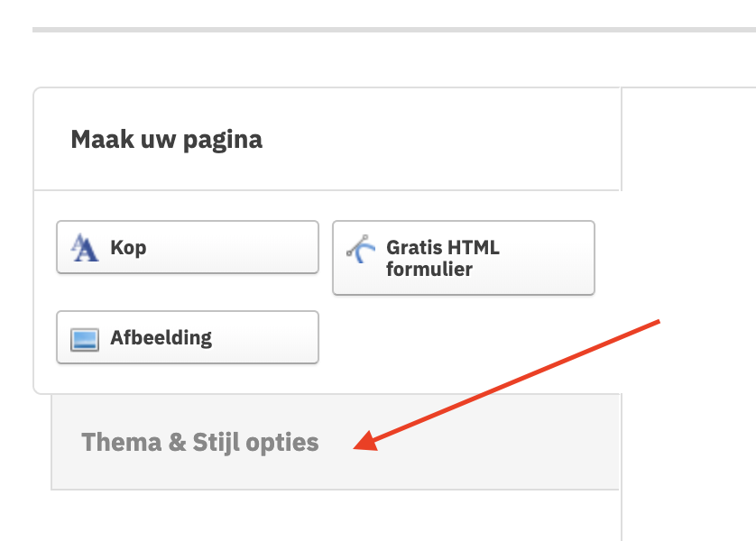This screenshot has height=541, width=756.
Task: Add a Gratis HTML formulier element
Action: coord(464,258)
